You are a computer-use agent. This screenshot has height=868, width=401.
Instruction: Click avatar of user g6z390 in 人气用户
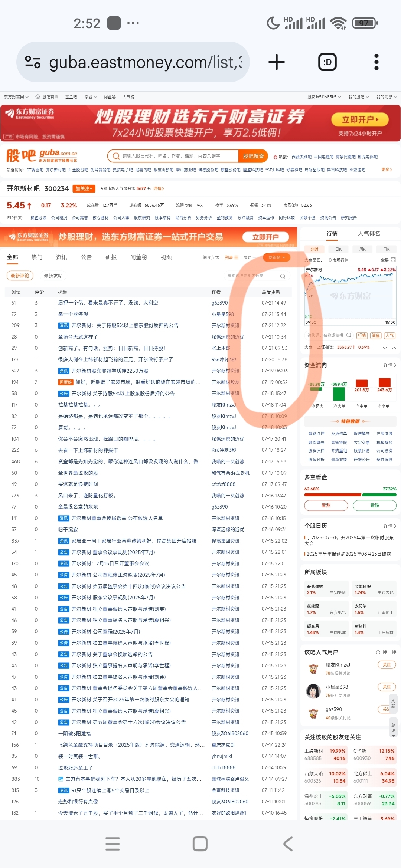coord(313,713)
